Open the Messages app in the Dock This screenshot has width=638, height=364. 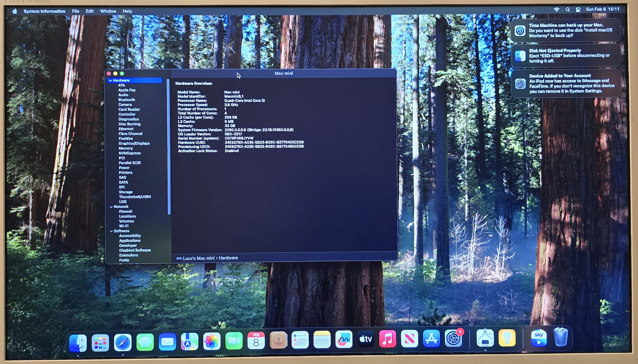145,342
